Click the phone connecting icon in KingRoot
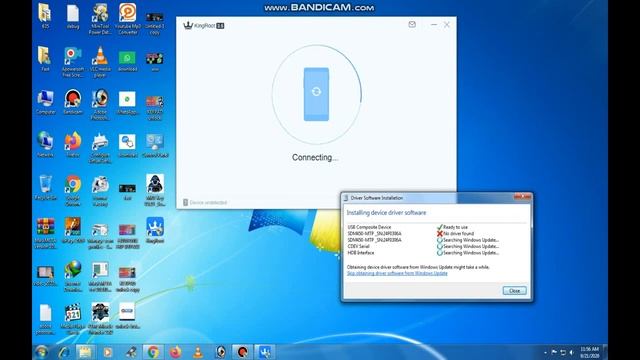Screen dimensions: 640x360 point(316,94)
